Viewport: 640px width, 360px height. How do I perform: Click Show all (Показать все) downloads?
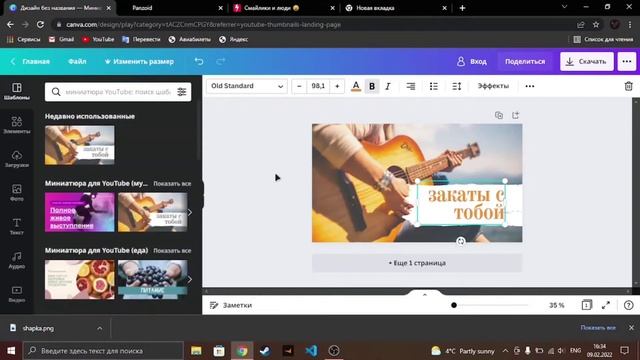pyautogui.click(x=598, y=328)
